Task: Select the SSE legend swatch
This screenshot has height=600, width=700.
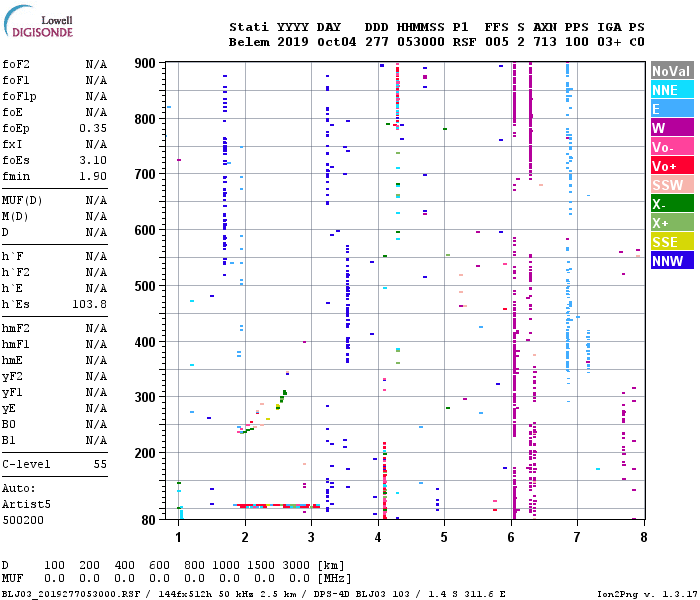Action: point(672,242)
